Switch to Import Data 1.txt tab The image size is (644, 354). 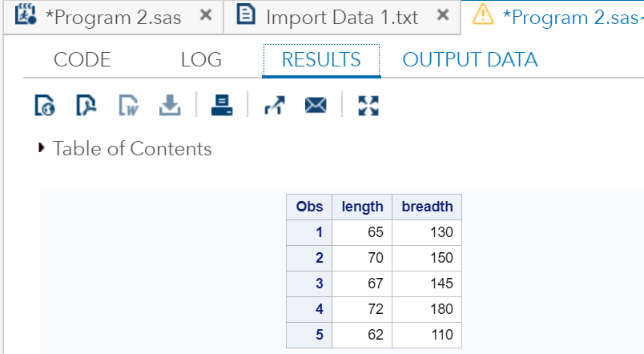point(341,18)
